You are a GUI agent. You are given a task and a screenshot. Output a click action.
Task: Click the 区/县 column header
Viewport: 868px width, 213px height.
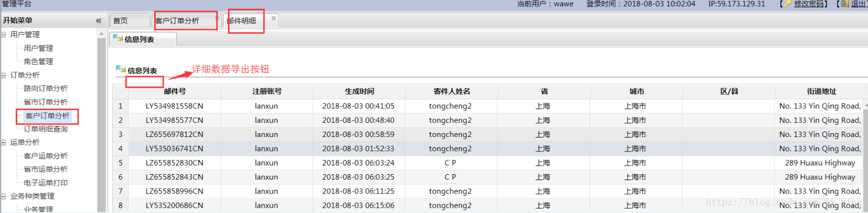[x=729, y=91]
